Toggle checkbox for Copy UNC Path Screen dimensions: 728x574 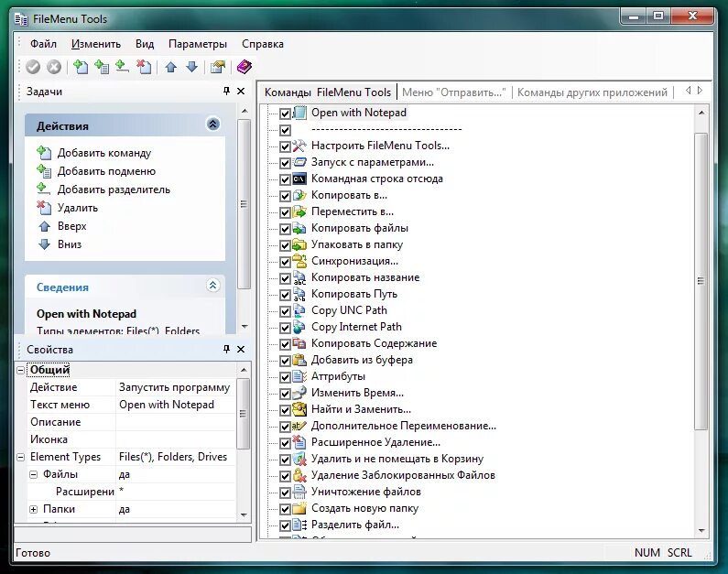[x=285, y=312]
